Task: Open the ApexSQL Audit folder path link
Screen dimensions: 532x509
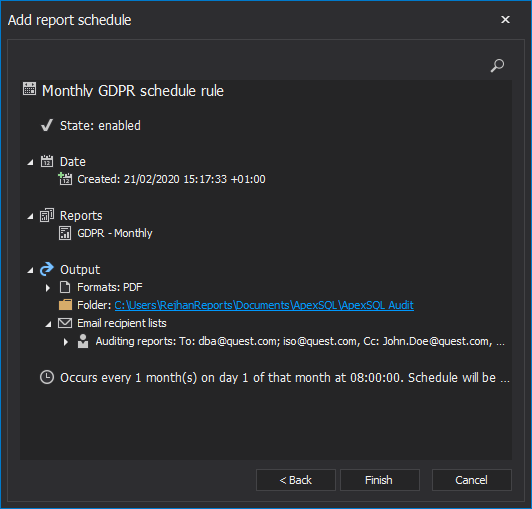Action: [x=264, y=305]
